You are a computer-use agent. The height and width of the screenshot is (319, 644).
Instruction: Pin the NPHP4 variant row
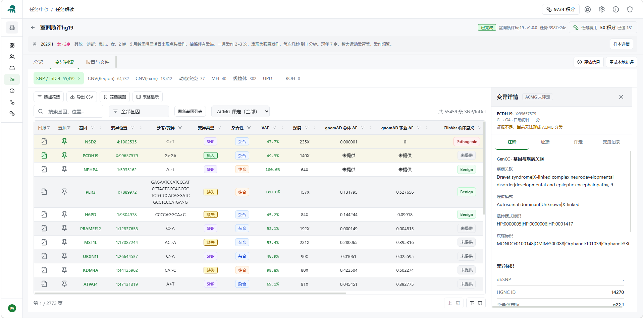pyautogui.click(x=64, y=170)
